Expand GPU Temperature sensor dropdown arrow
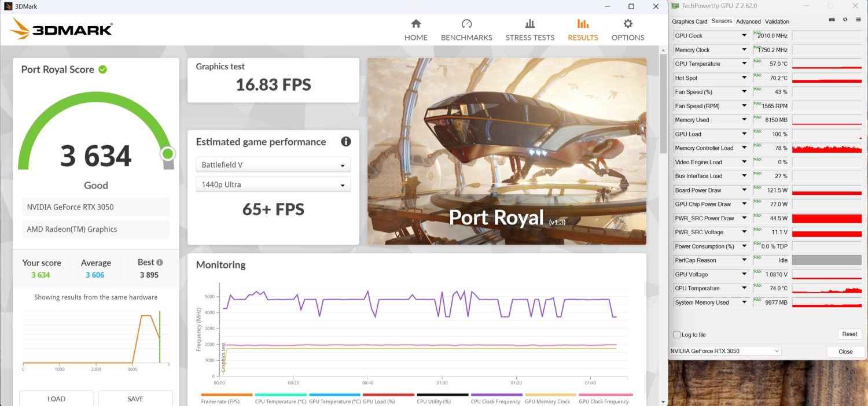This screenshot has width=868, height=406. (x=744, y=64)
